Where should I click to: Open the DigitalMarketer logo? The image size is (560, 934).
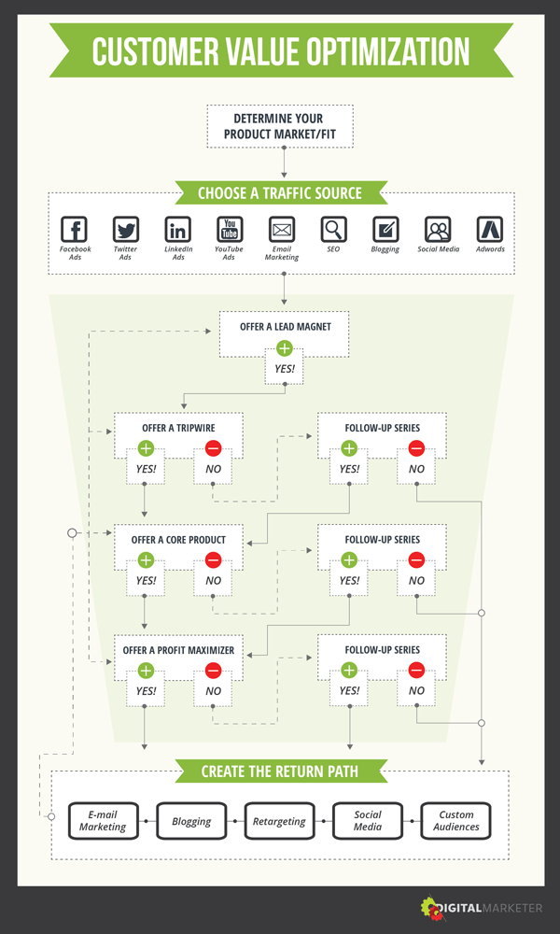pyautogui.click(x=482, y=908)
